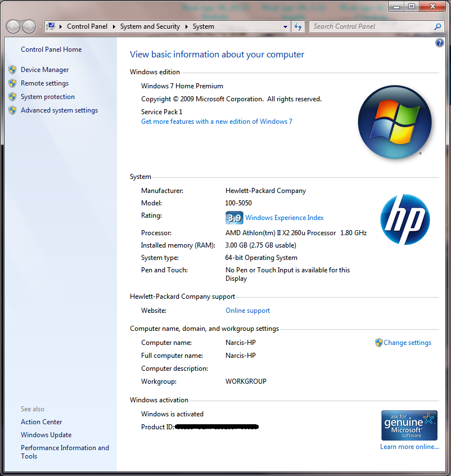
Task: Click the shield icon beside Remote settings
Action: [x=12, y=83]
